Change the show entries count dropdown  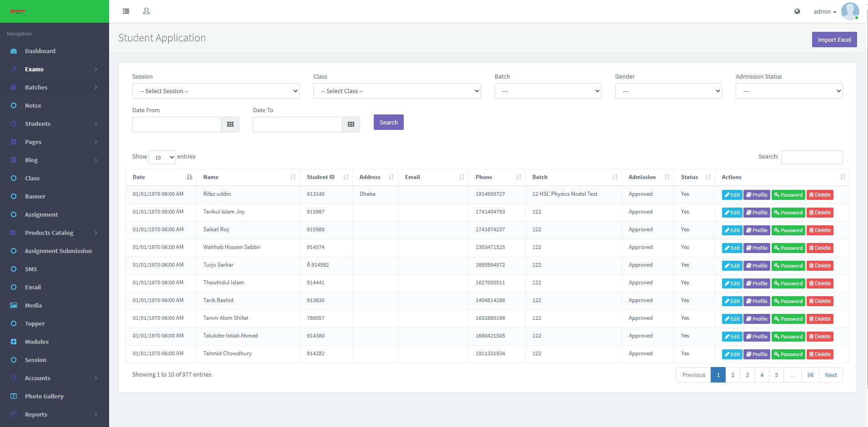(162, 157)
